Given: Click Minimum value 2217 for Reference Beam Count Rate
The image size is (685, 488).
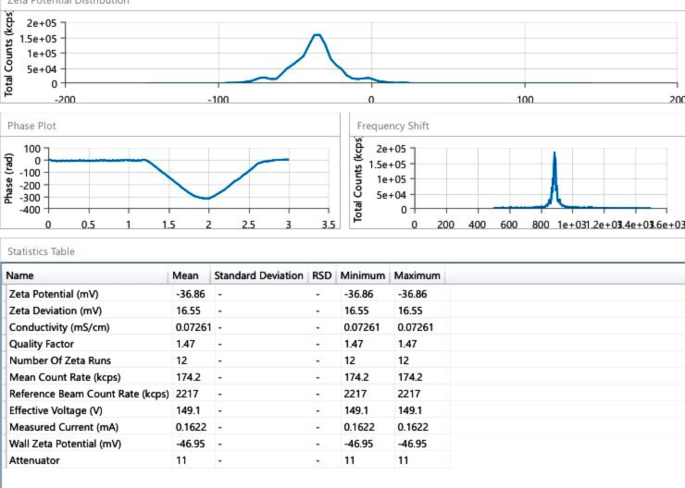Looking at the screenshot, I should [x=355, y=394].
